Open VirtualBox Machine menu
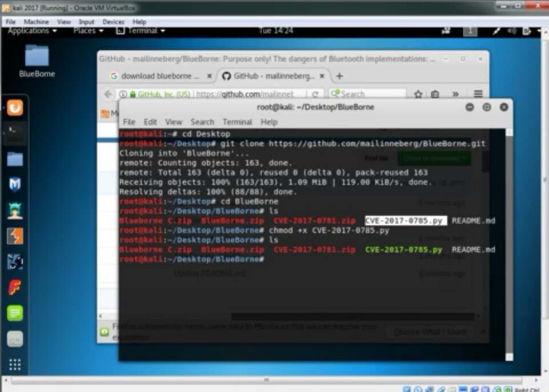 pyautogui.click(x=37, y=22)
